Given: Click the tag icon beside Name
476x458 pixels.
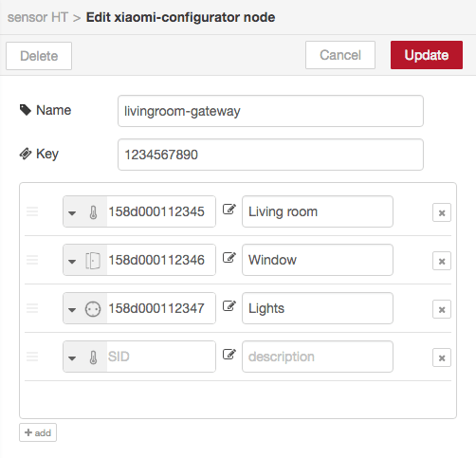Looking at the screenshot, I should point(26,110).
